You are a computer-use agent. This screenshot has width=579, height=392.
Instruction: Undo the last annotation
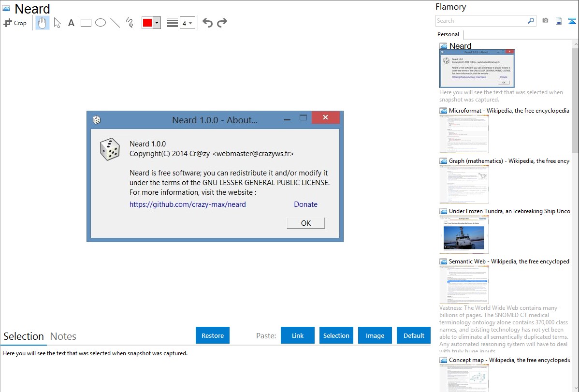click(x=207, y=23)
